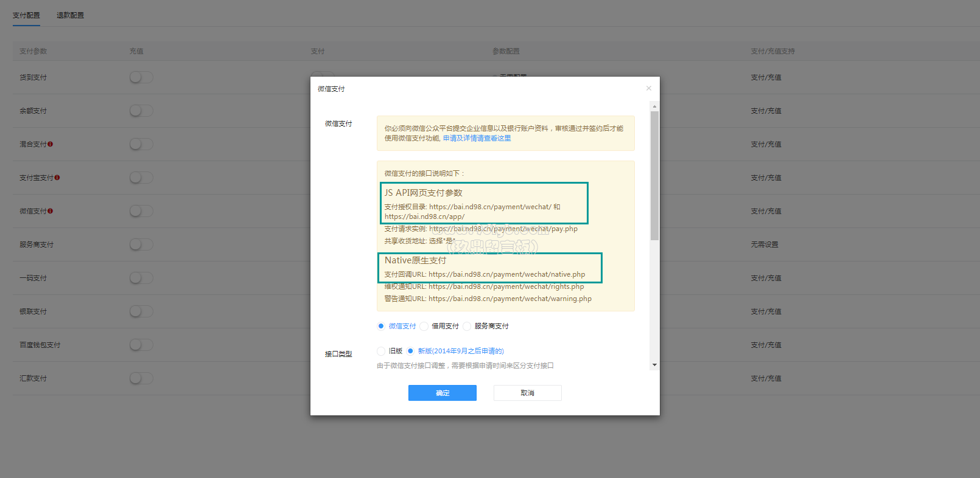Click the 取消 cancel button
Screen dimensions: 980x478
click(x=528, y=393)
